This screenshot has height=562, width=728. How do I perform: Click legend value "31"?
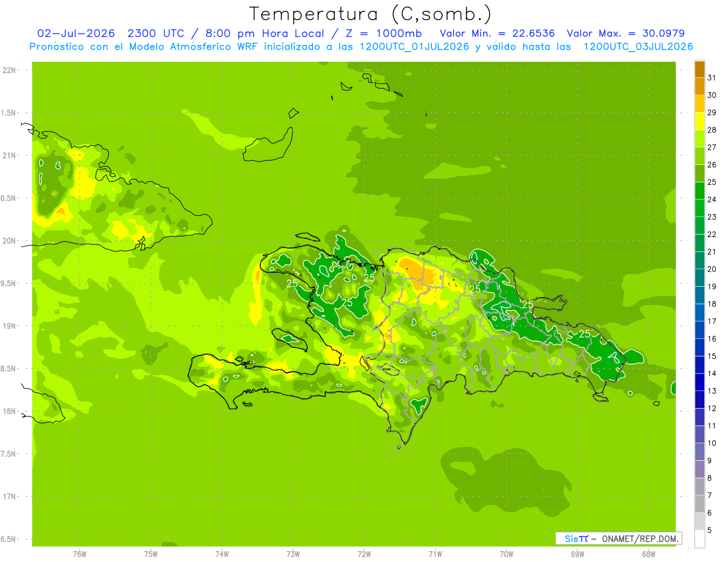point(712,78)
